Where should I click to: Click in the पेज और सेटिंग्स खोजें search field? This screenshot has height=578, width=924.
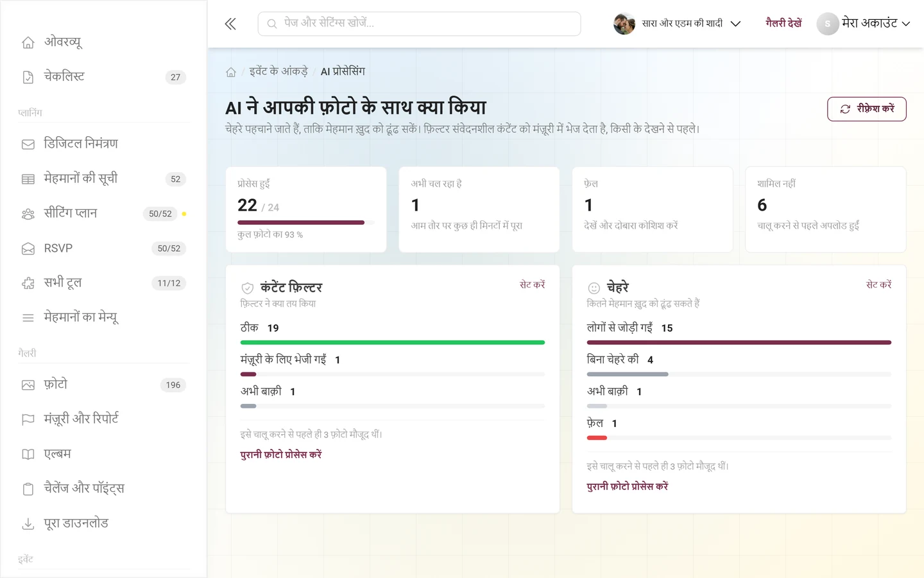[420, 24]
